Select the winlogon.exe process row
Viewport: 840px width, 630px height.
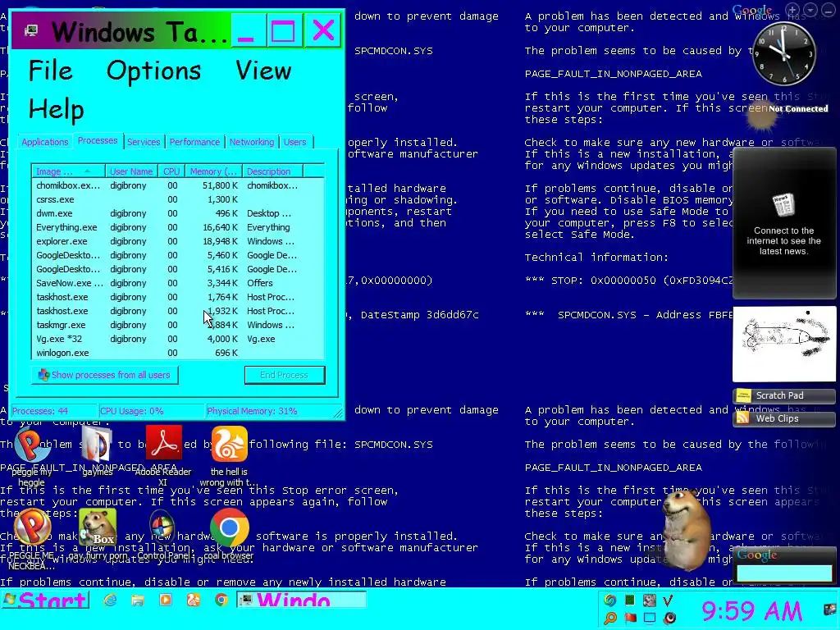coord(178,353)
